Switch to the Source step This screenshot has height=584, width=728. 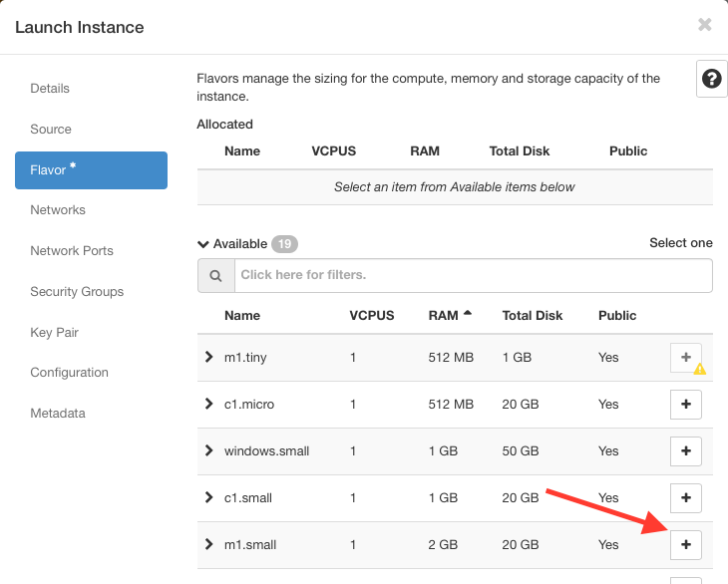click(x=51, y=130)
